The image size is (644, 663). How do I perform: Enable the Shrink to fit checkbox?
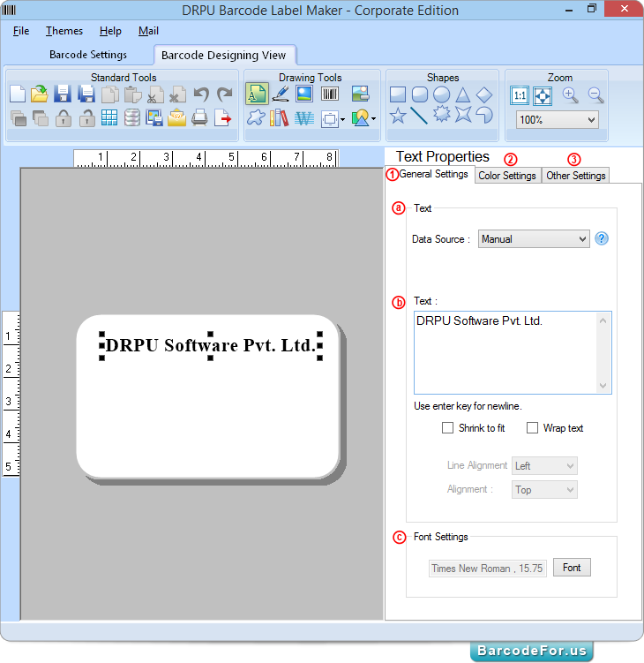447,428
